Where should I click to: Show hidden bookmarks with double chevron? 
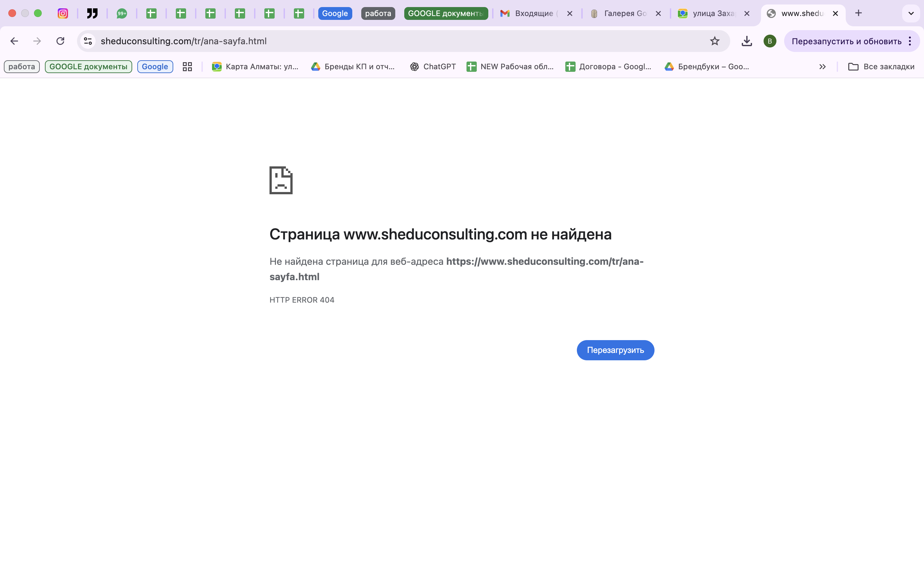coord(822,67)
